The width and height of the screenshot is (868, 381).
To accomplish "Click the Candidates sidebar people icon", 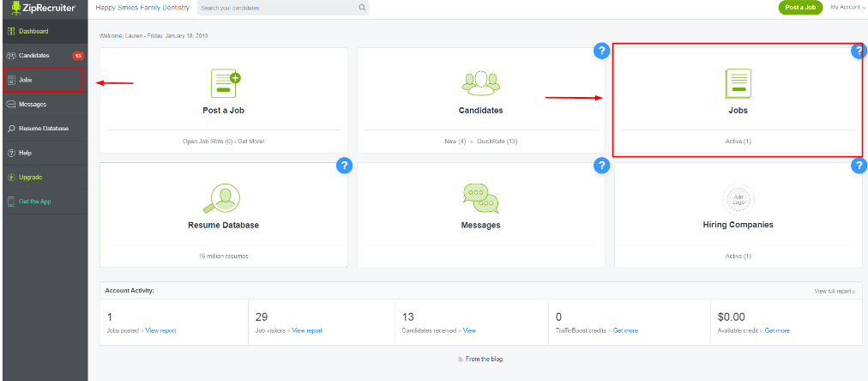I will click(11, 56).
